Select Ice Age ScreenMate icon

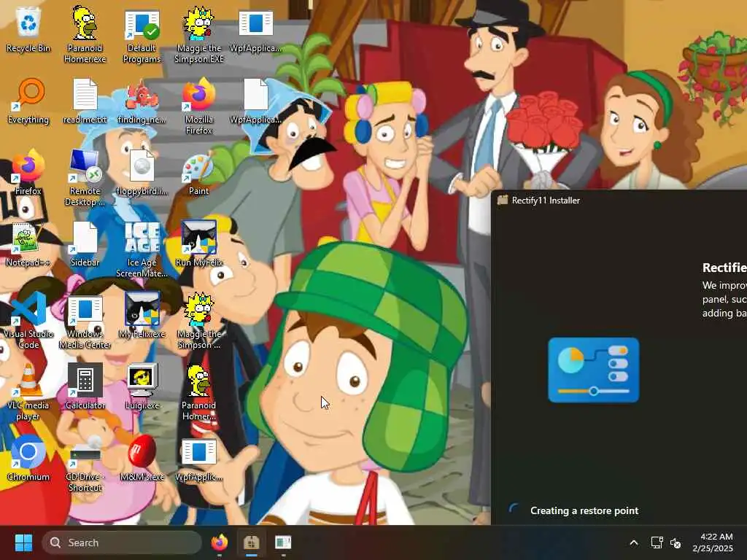[x=142, y=249]
